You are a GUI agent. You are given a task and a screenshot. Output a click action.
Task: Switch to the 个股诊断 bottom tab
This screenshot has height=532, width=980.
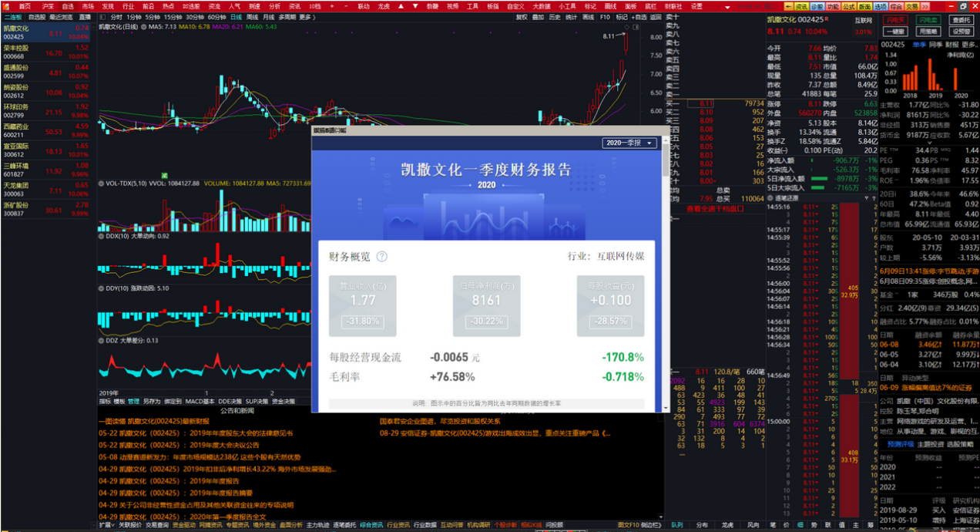point(506,524)
